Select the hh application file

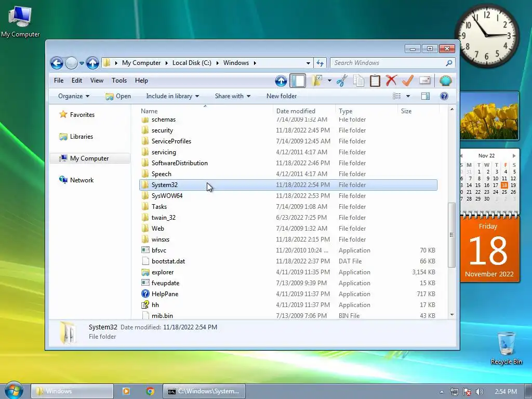point(288,304)
